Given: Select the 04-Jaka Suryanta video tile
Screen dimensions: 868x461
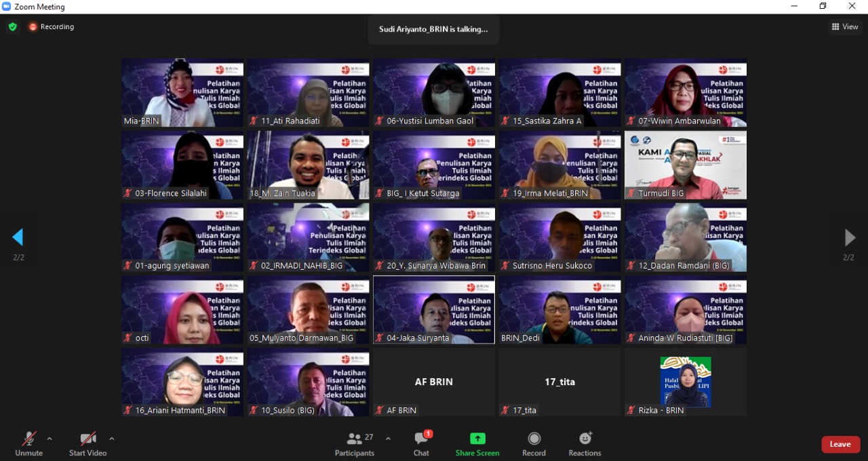Looking at the screenshot, I should 434,309.
